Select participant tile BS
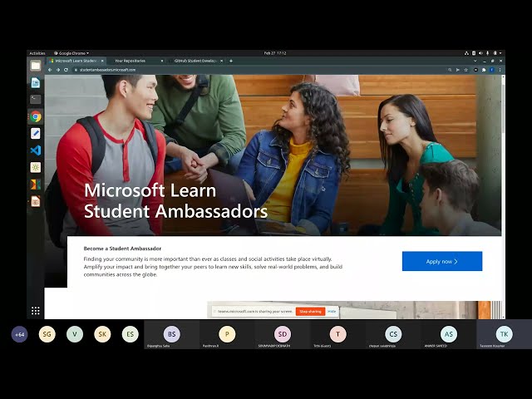 [172, 334]
